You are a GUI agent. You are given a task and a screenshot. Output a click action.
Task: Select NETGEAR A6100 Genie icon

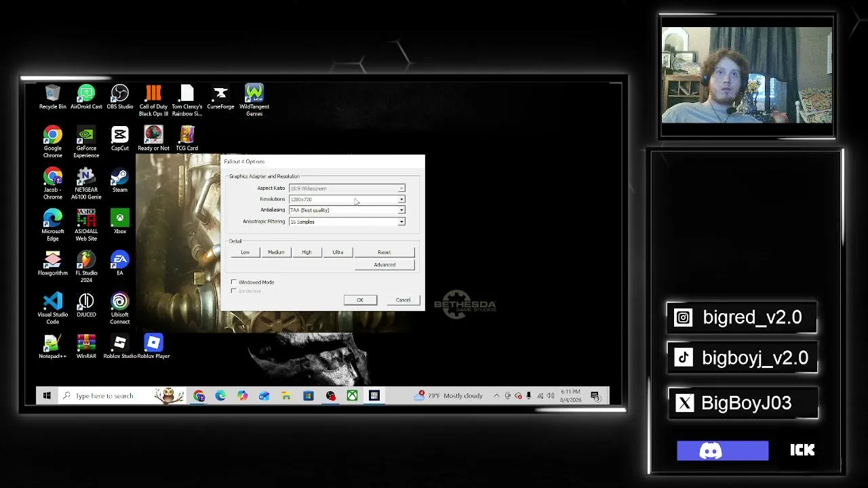pyautogui.click(x=86, y=183)
